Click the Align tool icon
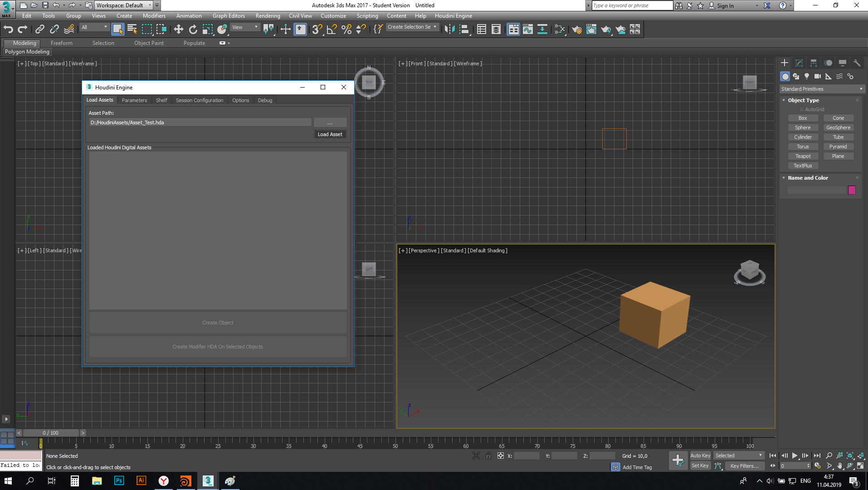This screenshot has width=868, height=490. pyautogui.click(x=464, y=29)
